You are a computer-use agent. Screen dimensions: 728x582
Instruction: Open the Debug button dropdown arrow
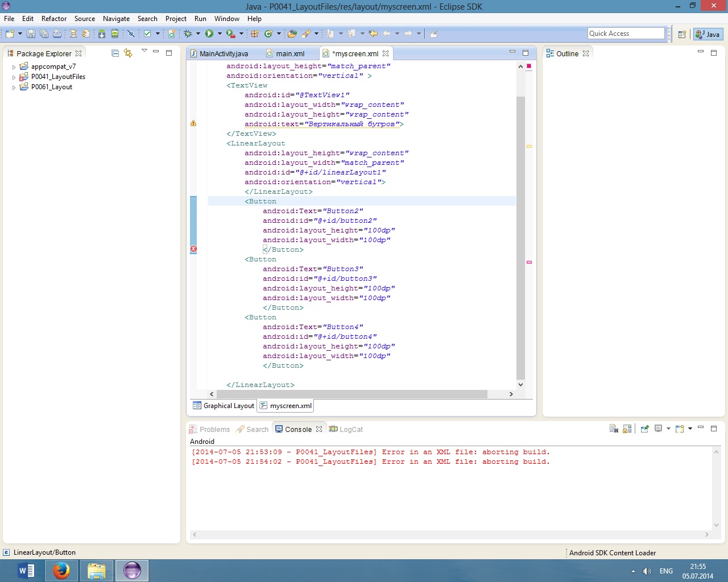click(x=198, y=34)
